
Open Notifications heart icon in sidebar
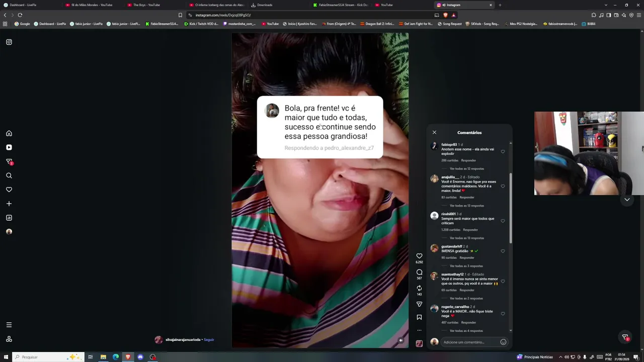pyautogui.click(x=9, y=190)
